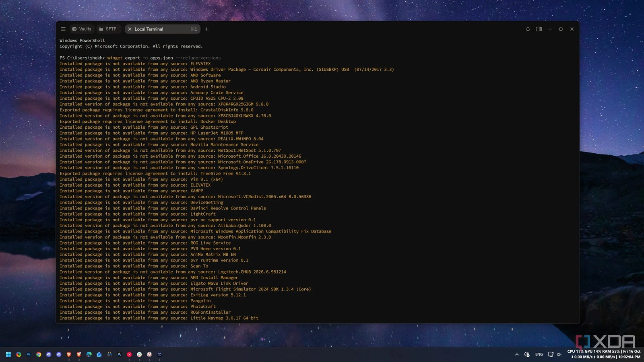
Task: Open the network display tray icon
Action: click(551, 354)
